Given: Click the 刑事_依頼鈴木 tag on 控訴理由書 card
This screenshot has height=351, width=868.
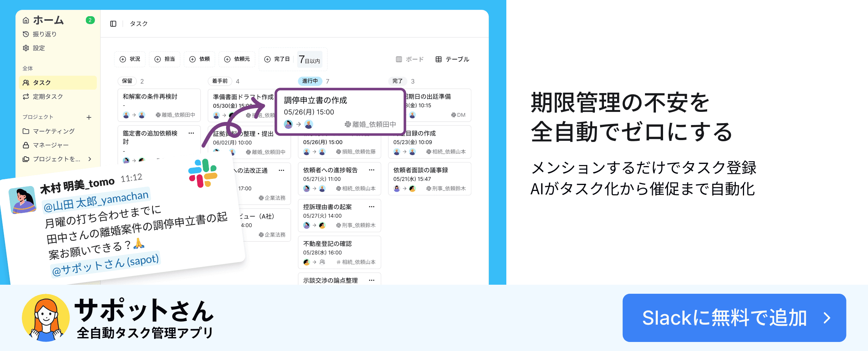Looking at the screenshot, I should coord(356,225).
